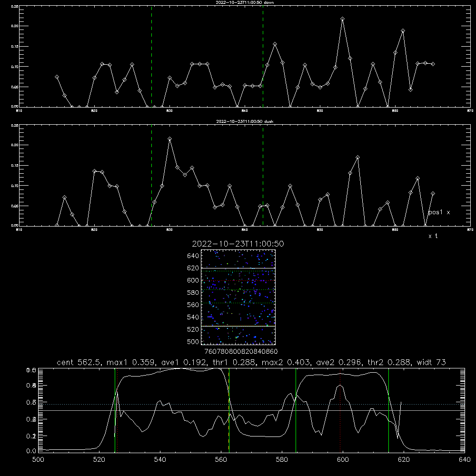476x476 pixels.
Task: Click the red dotted line near 526 in bottom plot
Action: tap(117, 410)
